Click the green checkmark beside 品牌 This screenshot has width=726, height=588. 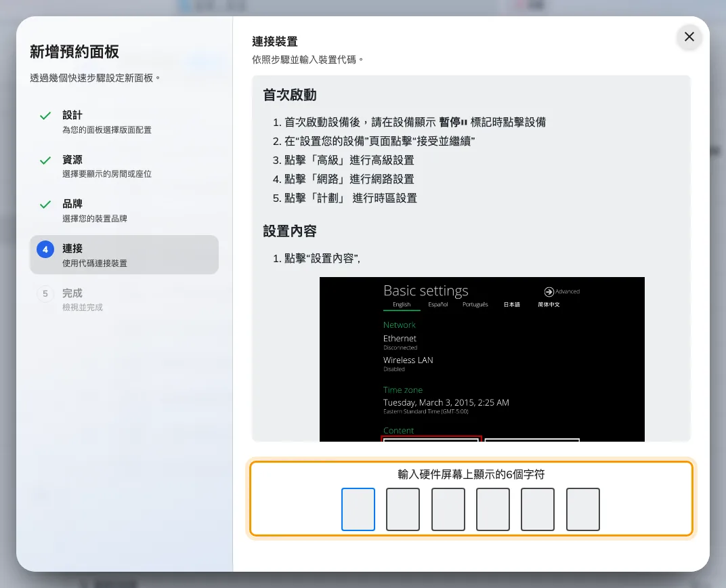pyautogui.click(x=45, y=204)
